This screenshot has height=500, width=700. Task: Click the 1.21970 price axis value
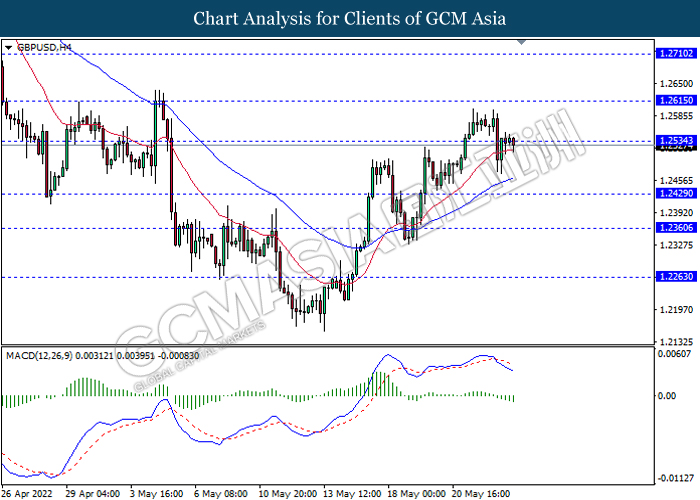(676, 309)
